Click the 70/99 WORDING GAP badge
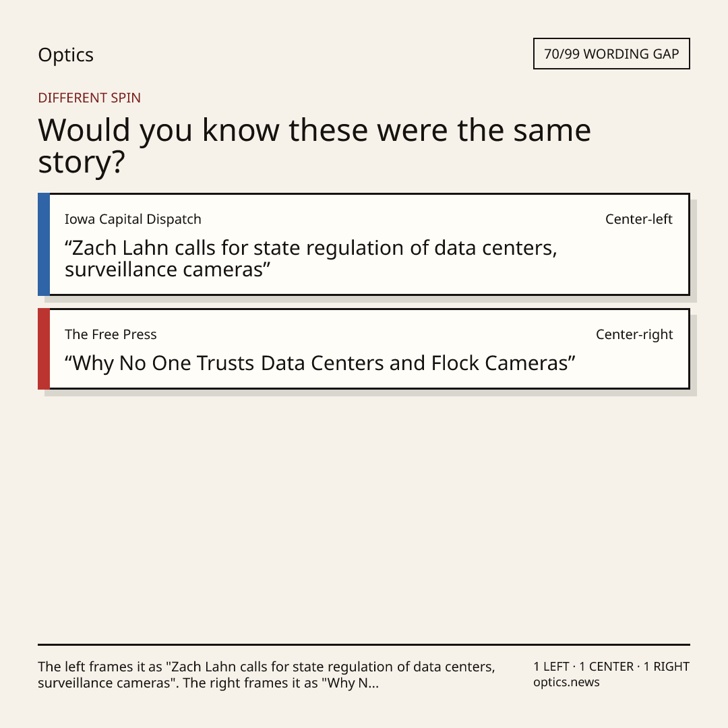The height and width of the screenshot is (728, 728). [611, 54]
